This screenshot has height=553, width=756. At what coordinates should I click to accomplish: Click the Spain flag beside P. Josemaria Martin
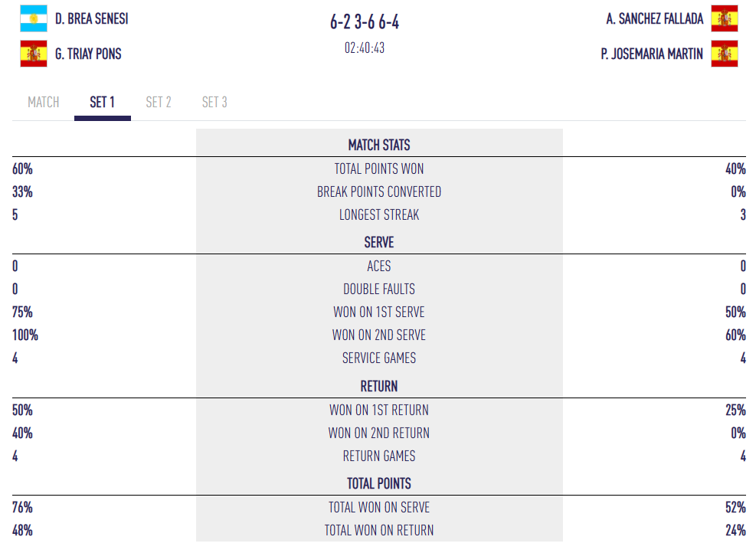(x=724, y=54)
